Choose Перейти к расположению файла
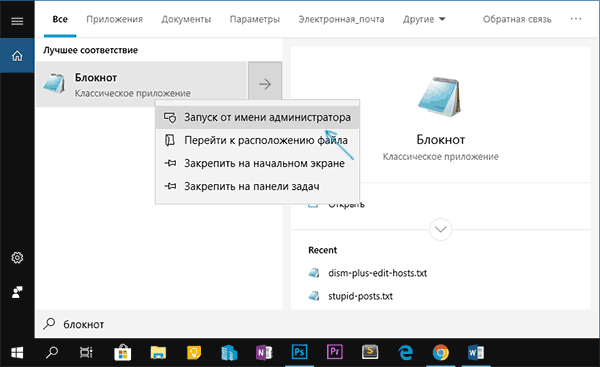This screenshot has height=367, width=600. 258,140
